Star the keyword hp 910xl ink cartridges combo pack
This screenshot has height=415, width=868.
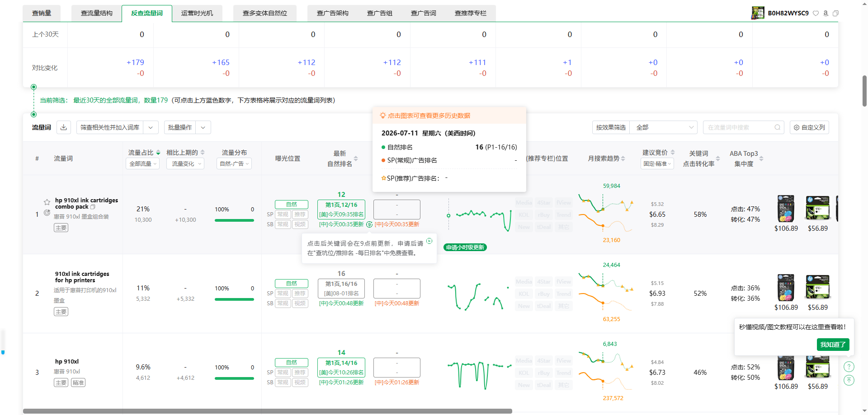[x=47, y=202]
